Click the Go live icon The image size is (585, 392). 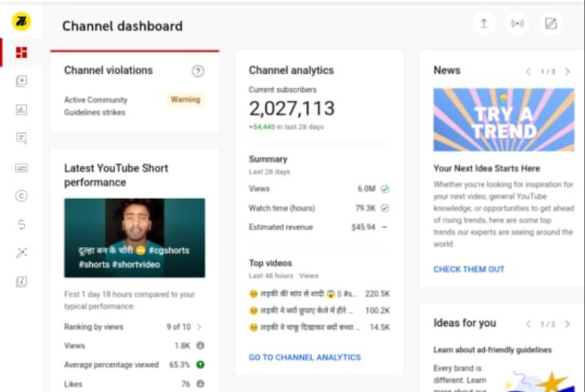(518, 23)
